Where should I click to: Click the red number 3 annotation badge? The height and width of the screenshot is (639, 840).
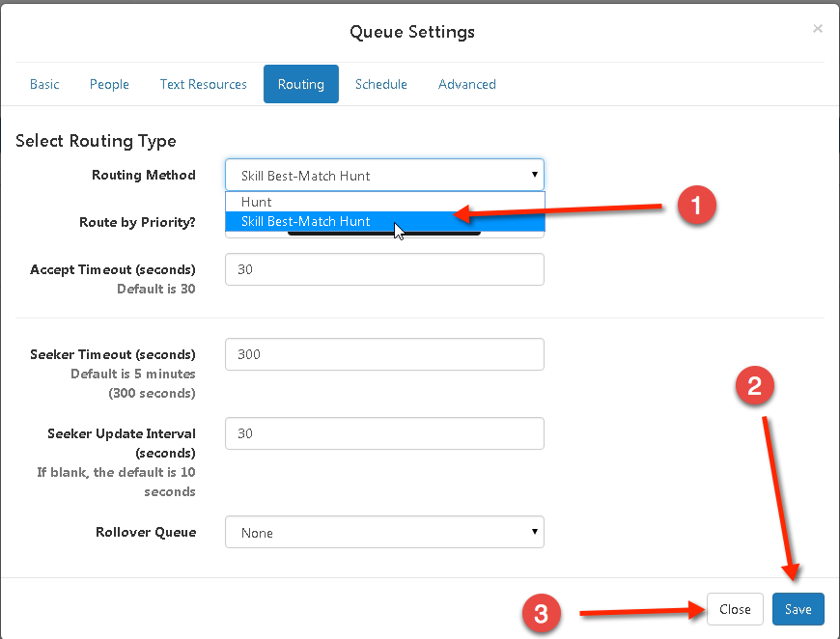click(541, 613)
